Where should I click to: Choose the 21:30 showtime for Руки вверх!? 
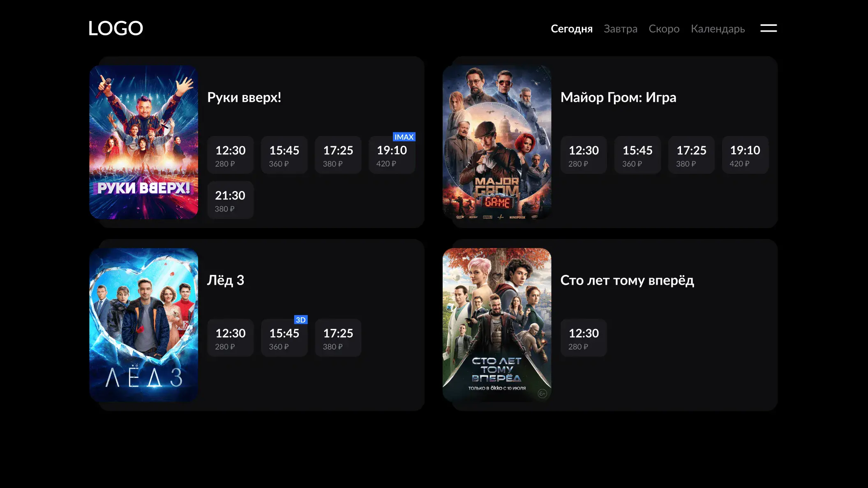click(x=231, y=200)
